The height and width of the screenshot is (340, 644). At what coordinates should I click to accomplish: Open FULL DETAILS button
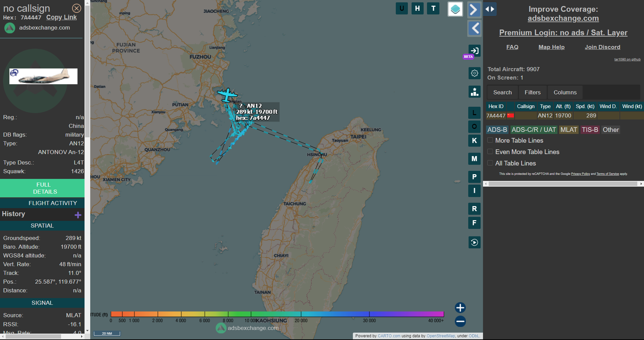pyautogui.click(x=42, y=188)
